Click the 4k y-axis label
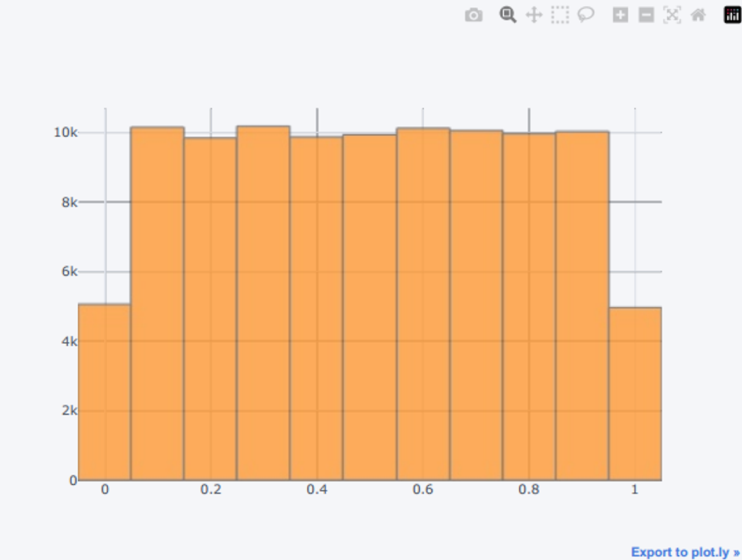 (70, 341)
